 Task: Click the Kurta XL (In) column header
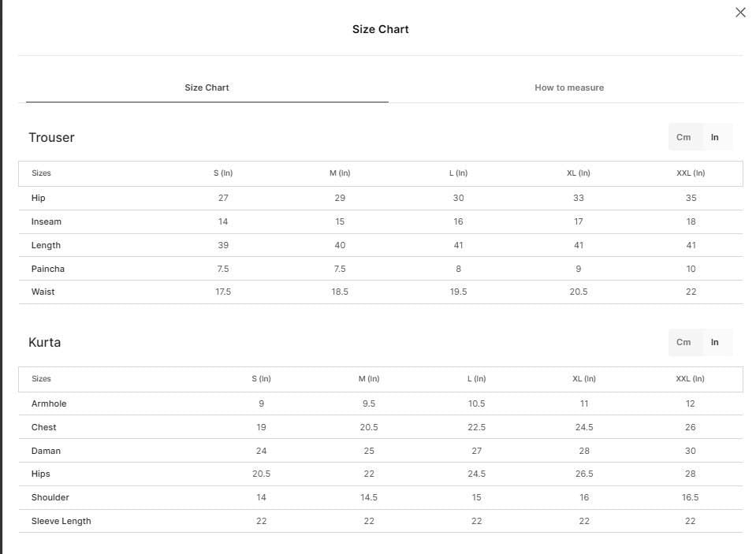[x=584, y=379]
